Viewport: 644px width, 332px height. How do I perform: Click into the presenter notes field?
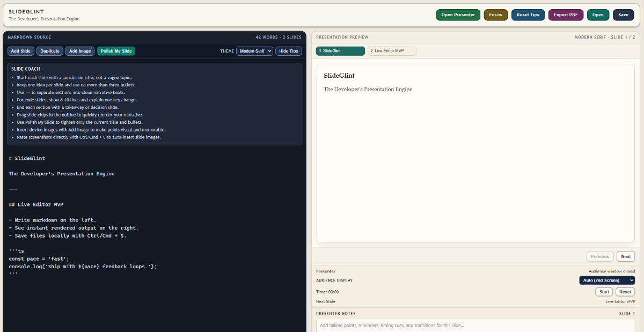(x=475, y=325)
